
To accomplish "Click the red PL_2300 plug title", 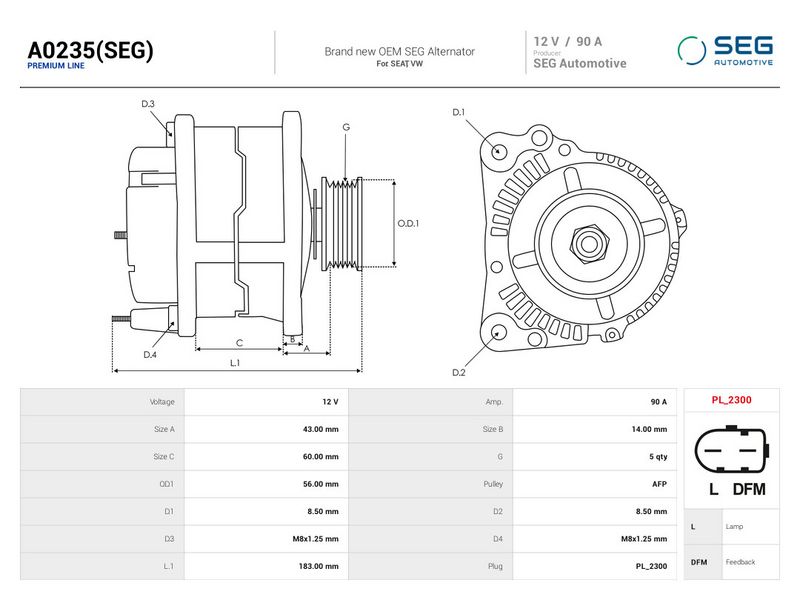I will pyautogui.click(x=731, y=400).
